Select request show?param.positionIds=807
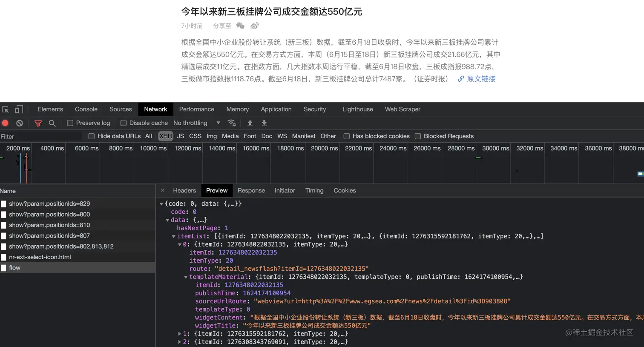The width and height of the screenshot is (644, 347). 78,236
